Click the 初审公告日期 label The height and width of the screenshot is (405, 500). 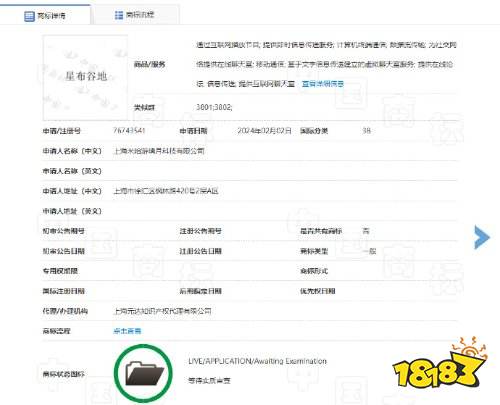click(63, 251)
